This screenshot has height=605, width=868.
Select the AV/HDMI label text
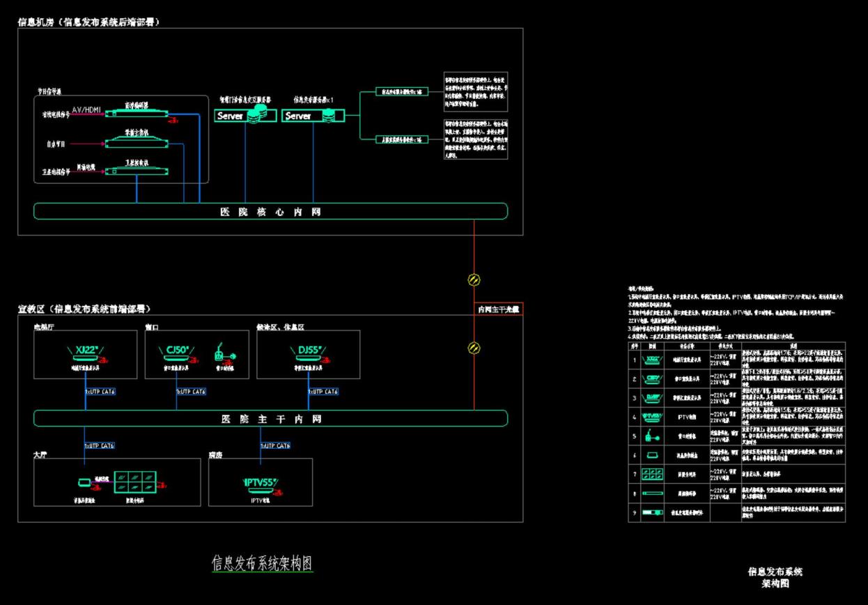coord(86,110)
